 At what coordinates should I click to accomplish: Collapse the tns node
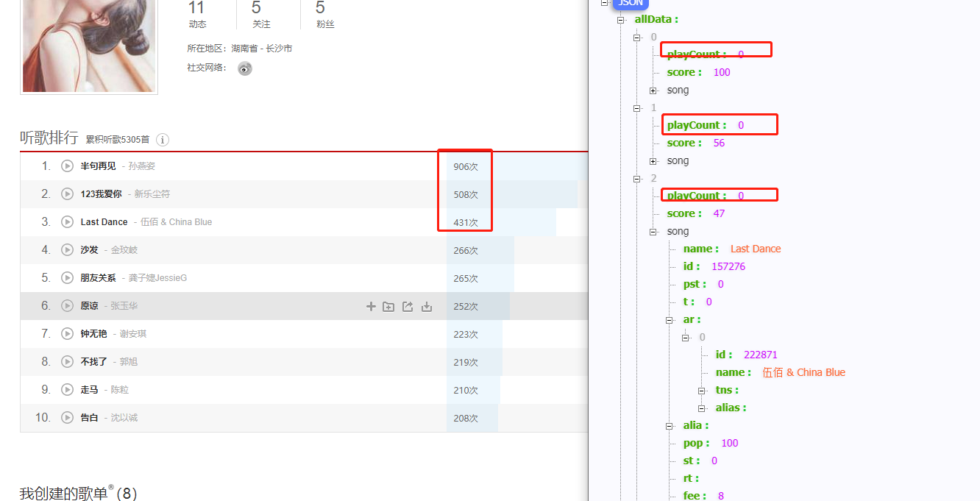click(x=702, y=391)
